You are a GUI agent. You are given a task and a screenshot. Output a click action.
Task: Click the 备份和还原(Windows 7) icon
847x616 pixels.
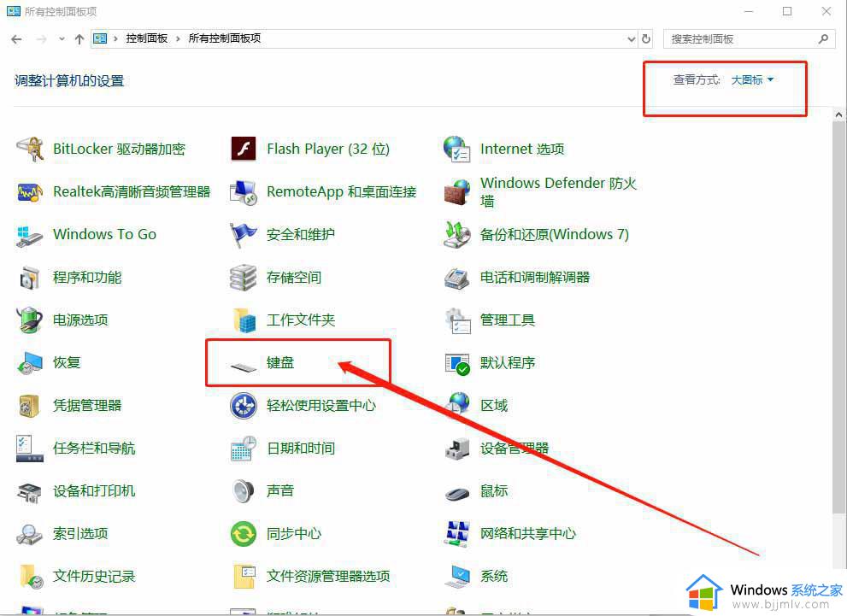457,235
